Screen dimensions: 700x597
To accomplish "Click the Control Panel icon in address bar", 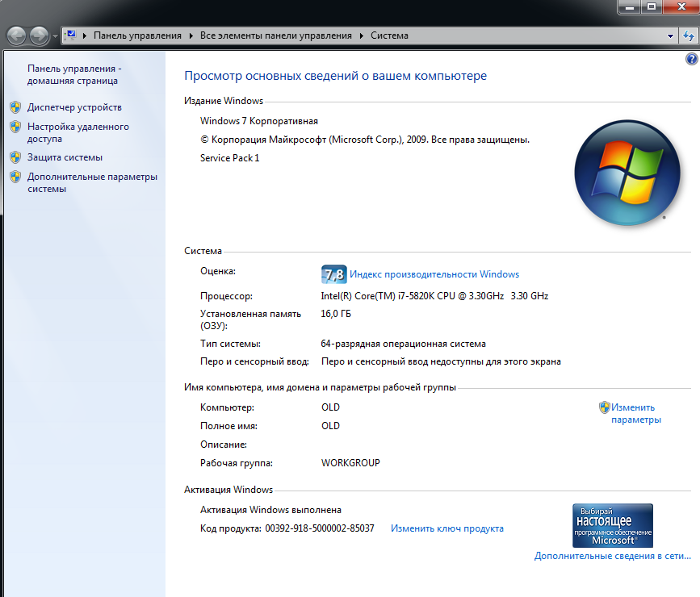I will (70, 35).
